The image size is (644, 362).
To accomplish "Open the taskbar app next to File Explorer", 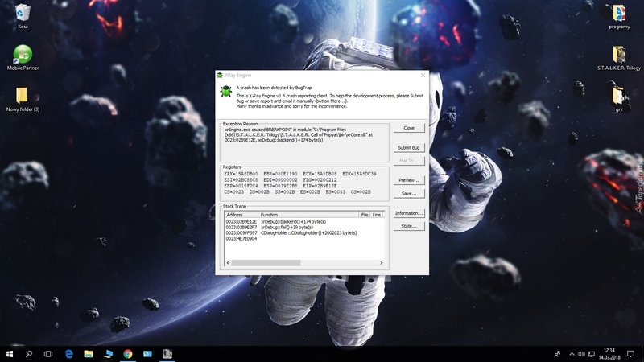I will [108, 354].
